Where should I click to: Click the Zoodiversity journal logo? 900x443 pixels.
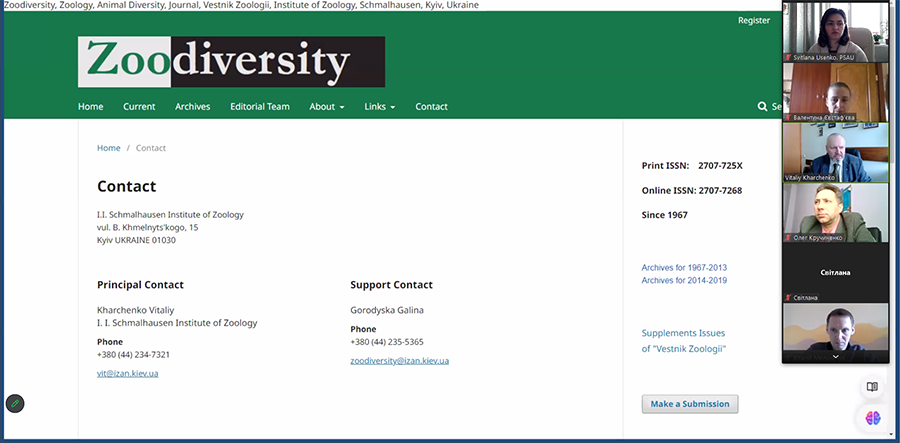pyautogui.click(x=231, y=62)
